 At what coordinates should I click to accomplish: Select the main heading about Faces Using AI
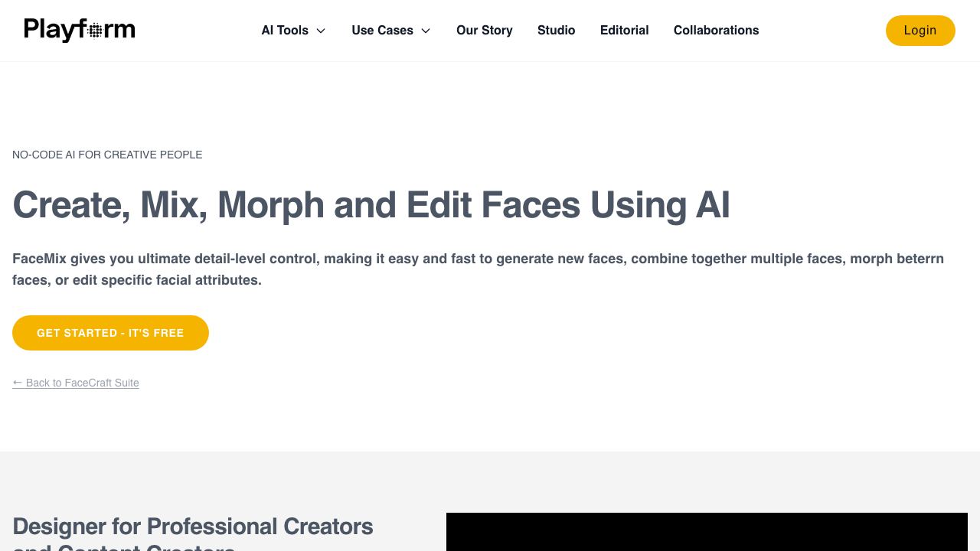(371, 205)
